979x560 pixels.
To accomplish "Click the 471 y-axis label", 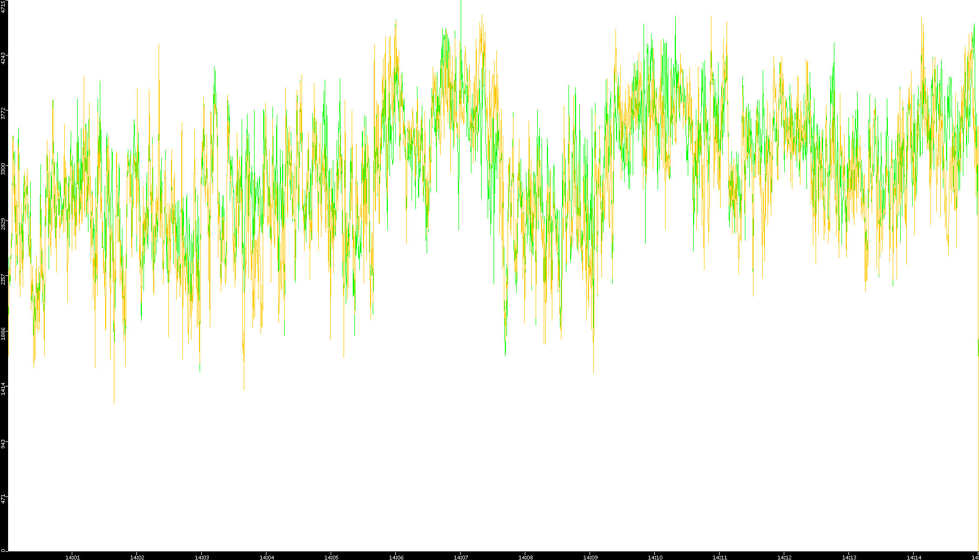I will (x=4, y=499).
